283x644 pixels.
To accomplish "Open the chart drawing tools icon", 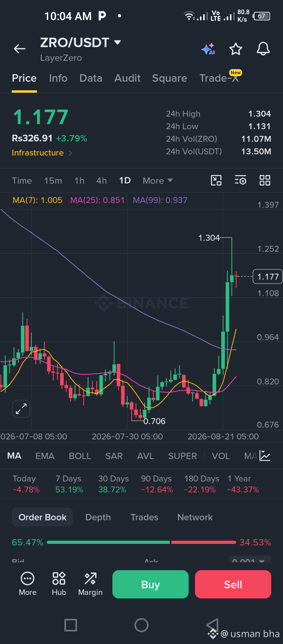I will (x=216, y=180).
